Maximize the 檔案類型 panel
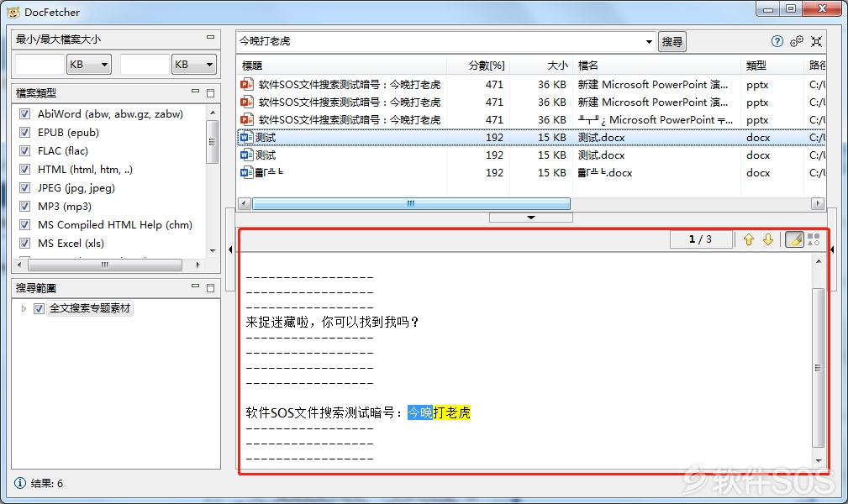 pyautogui.click(x=210, y=92)
